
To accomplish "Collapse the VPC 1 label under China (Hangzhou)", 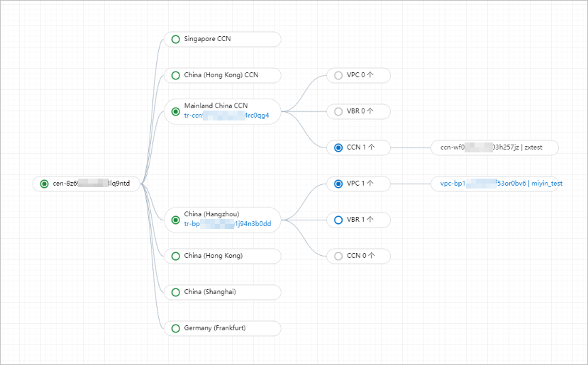I will pyautogui.click(x=360, y=184).
